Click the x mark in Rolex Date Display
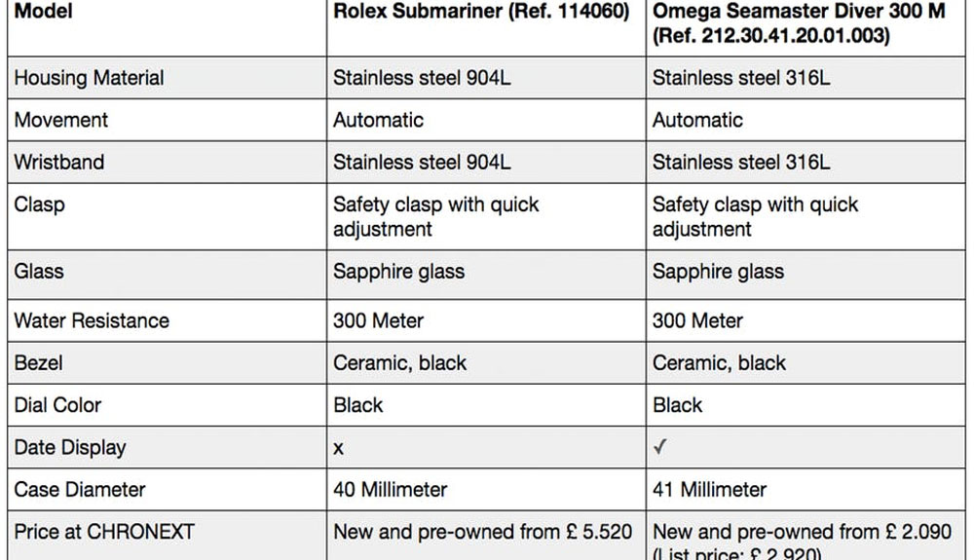Screen dimensions: 974x560 point(339,448)
